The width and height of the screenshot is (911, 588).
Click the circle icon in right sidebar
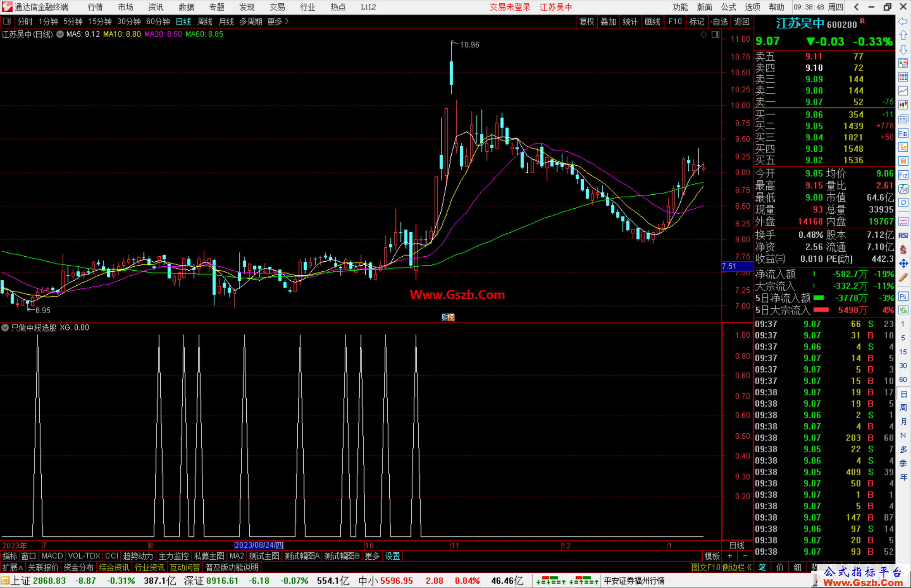coord(903,203)
